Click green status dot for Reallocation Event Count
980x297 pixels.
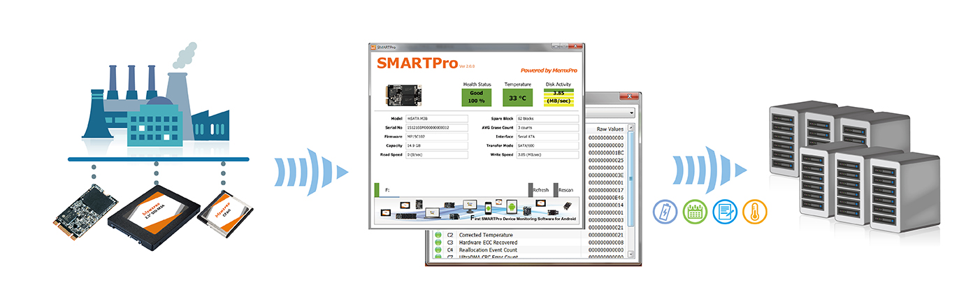438,249
